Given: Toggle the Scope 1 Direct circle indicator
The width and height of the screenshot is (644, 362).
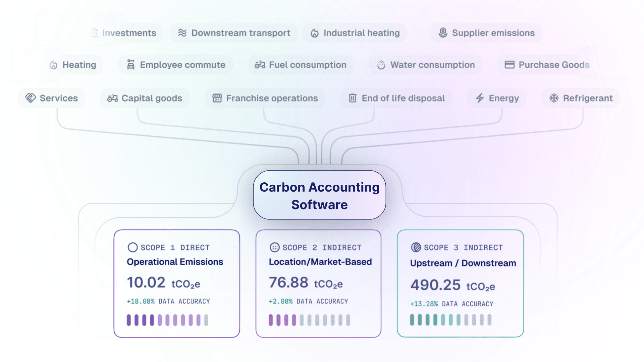Looking at the screenshot, I should (x=133, y=247).
